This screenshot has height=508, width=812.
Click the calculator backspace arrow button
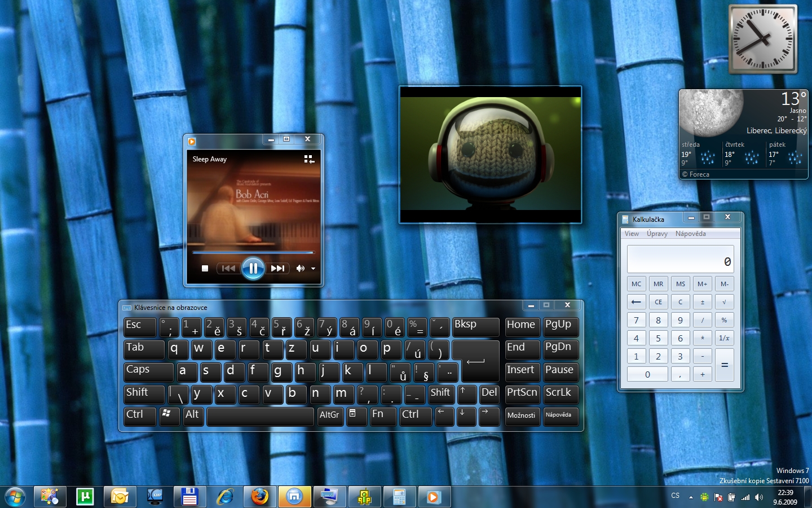click(x=637, y=302)
